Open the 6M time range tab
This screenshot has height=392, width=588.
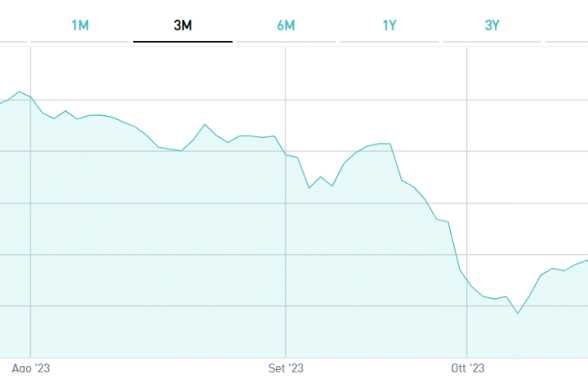pos(286,24)
